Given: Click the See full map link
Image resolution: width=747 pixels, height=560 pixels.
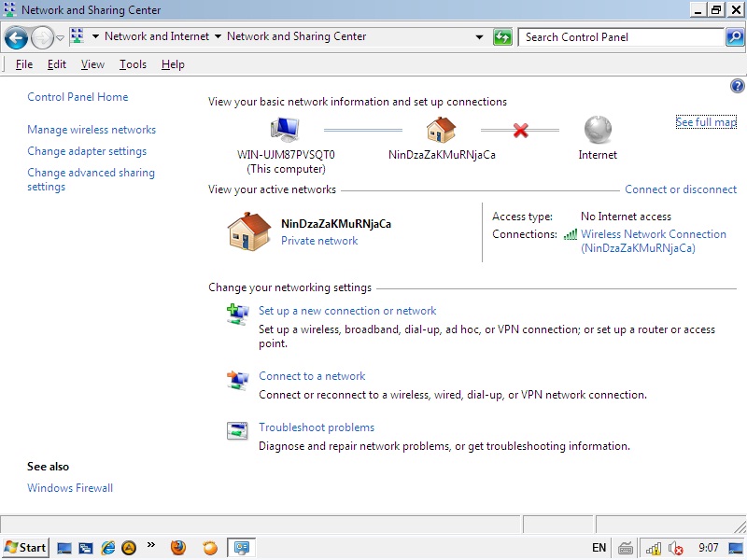Looking at the screenshot, I should point(706,122).
